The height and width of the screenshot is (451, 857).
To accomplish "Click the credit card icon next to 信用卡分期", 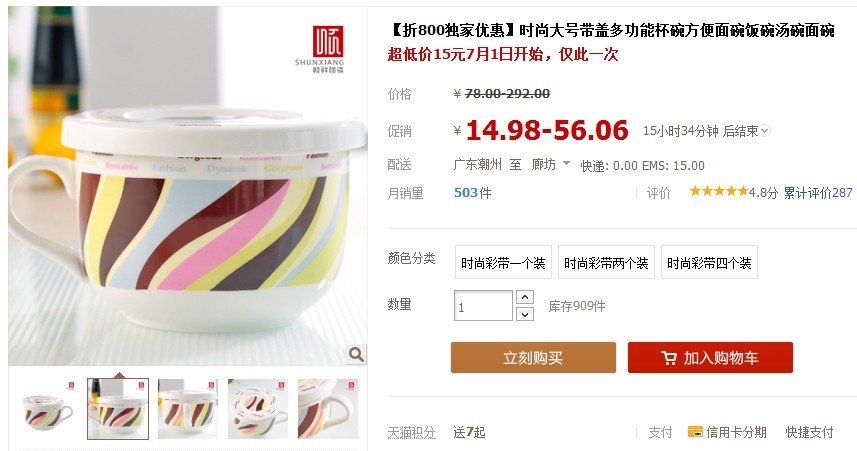I will tap(695, 432).
